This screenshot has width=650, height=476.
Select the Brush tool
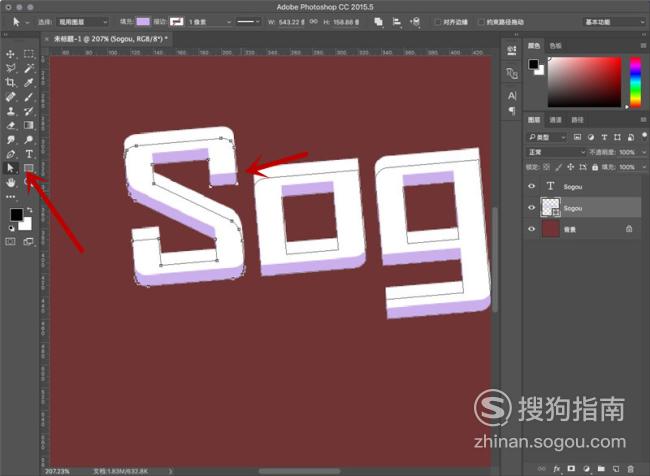[29, 97]
